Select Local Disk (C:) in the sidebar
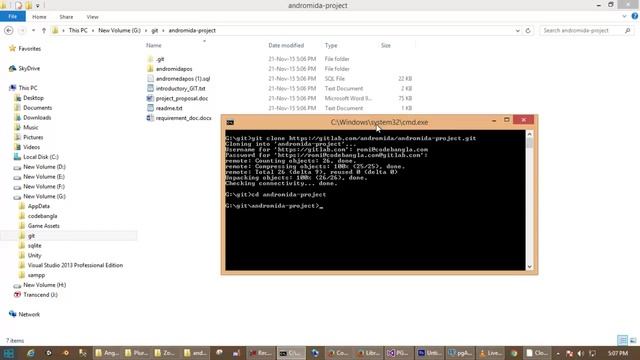Image resolution: width=640 pixels, height=360 pixels. tap(40, 157)
